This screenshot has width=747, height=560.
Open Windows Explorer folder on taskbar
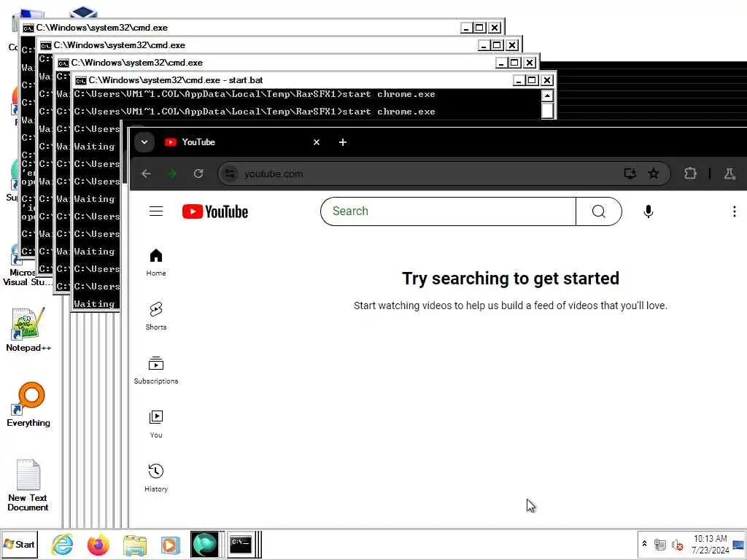[x=135, y=545]
